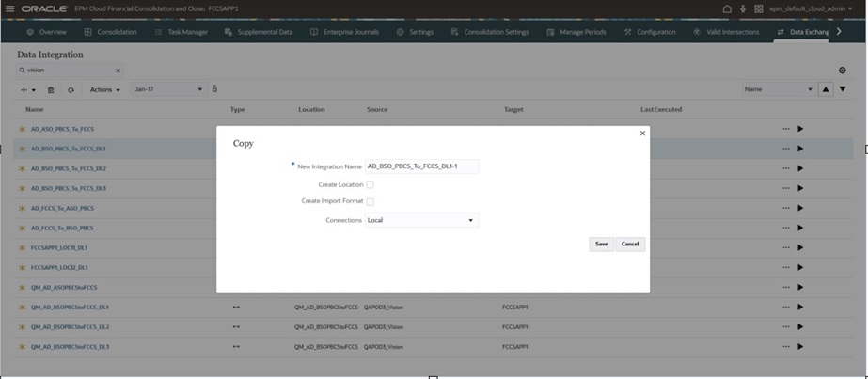Switch to the Settings tab
The height and width of the screenshot is (379, 868).
tap(415, 32)
